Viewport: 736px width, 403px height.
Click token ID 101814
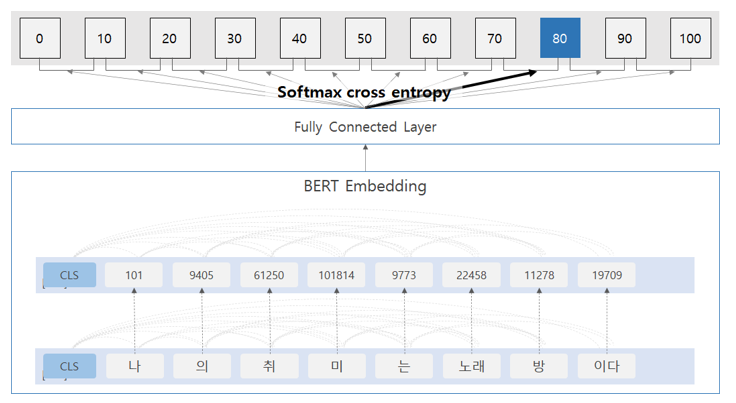click(x=336, y=275)
